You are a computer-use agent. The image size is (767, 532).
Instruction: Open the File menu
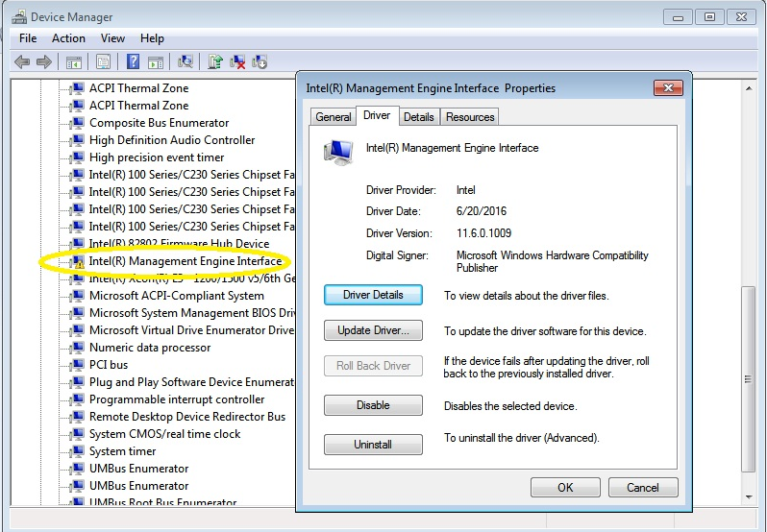28,38
